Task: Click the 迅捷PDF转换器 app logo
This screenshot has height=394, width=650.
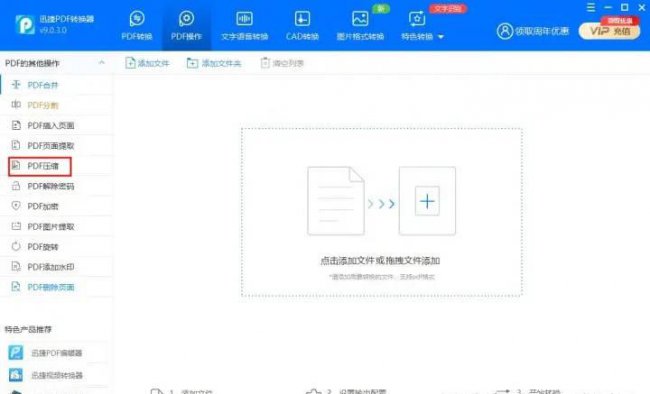Action: click(25, 24)
